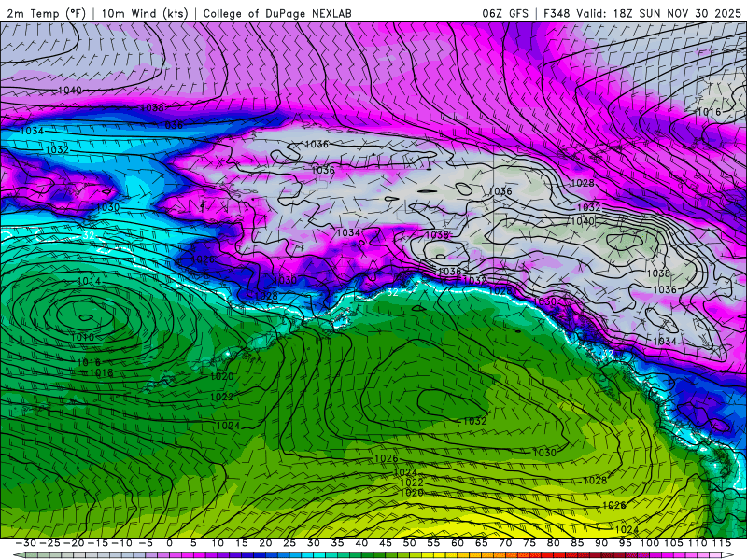
Task: Click the 55 temperature scale label
Action: [433, 543]
